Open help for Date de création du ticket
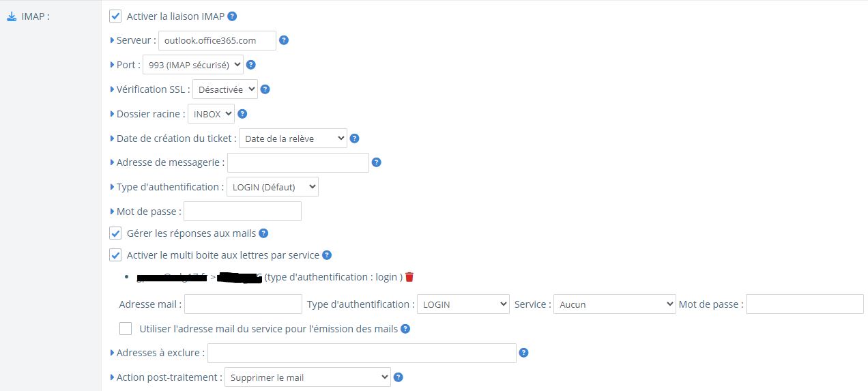This screenshot has height=391, width=868. 354,139
